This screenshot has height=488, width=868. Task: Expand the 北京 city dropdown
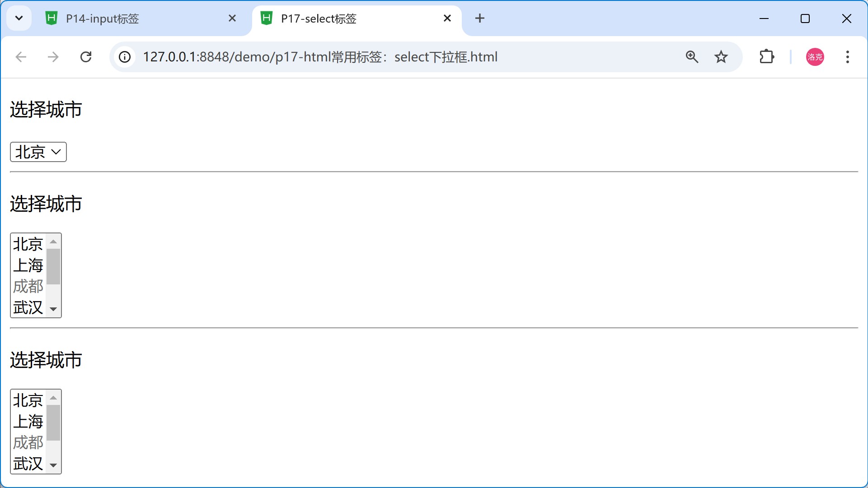tap(38, 152)
